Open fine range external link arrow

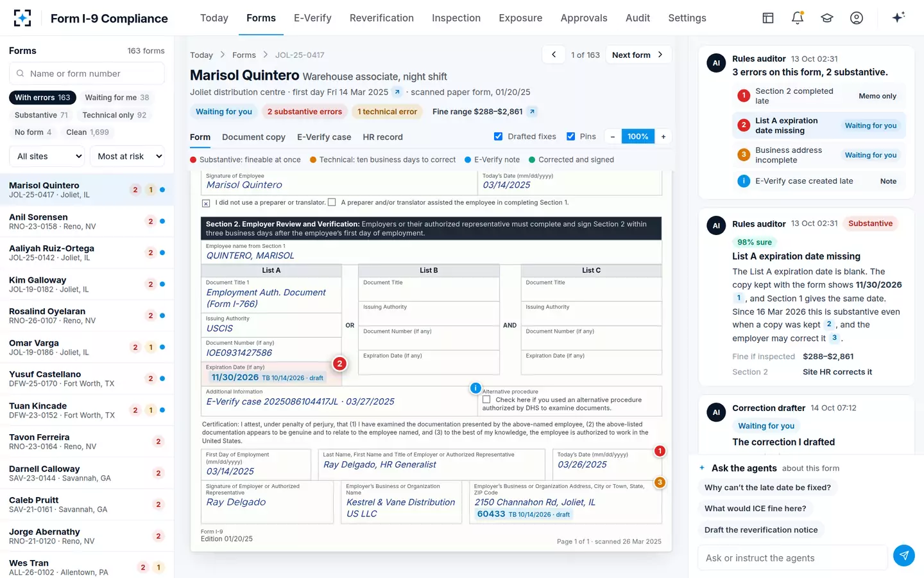532,112
